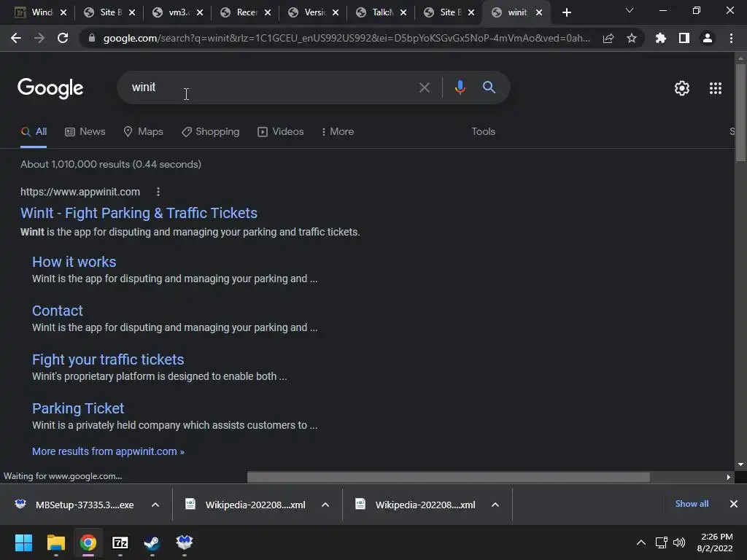Open the 'How it works' sitelink
This screenshot has width=747, height=560.
[74, 262]
